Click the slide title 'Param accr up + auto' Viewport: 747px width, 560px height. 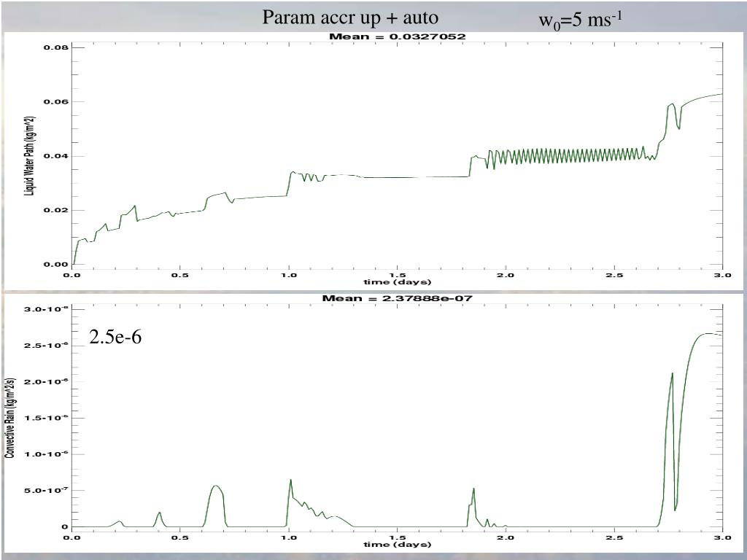[x=350, y=18]
